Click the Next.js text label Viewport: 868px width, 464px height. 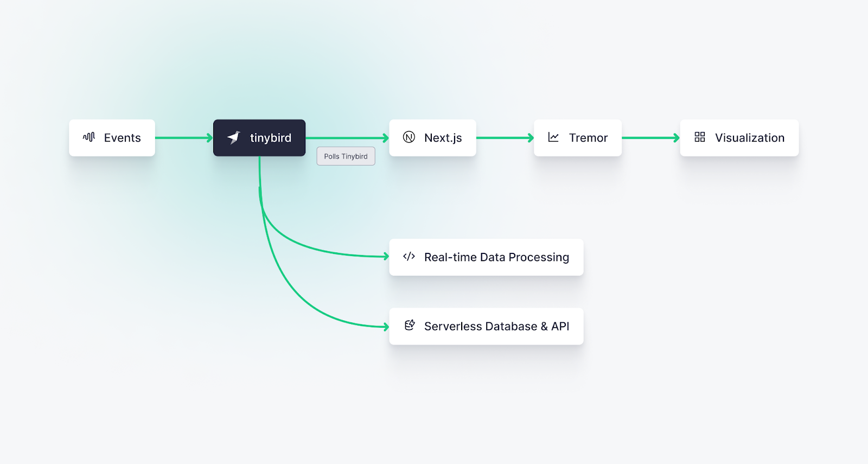[x=443, y=138]
